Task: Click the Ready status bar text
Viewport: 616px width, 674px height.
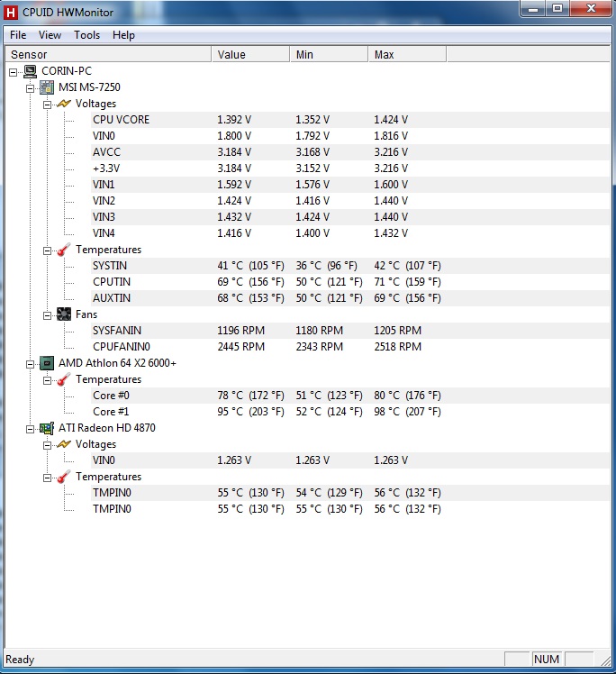Action: (20, 660)
